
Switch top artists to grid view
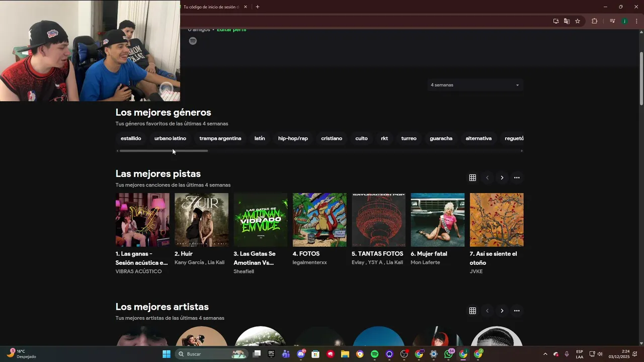point(472,311)
